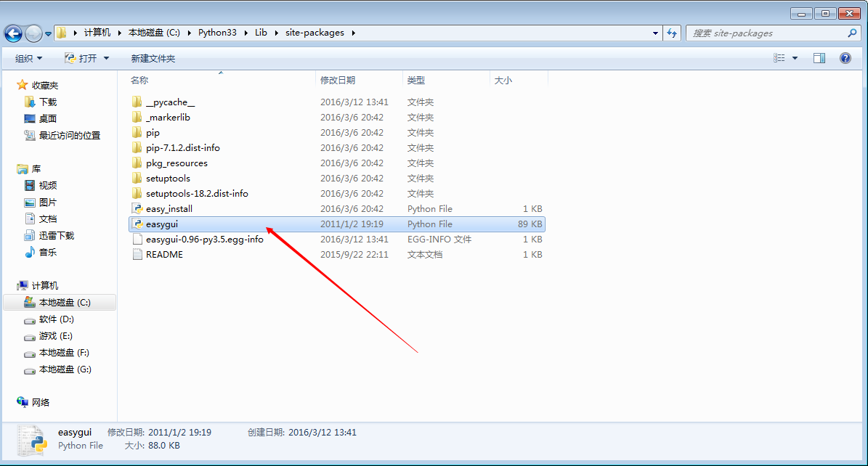The height and width of the screenshot is (466, 868).
Task: Expand the address bar history dropdown
Action: (655, 33)
